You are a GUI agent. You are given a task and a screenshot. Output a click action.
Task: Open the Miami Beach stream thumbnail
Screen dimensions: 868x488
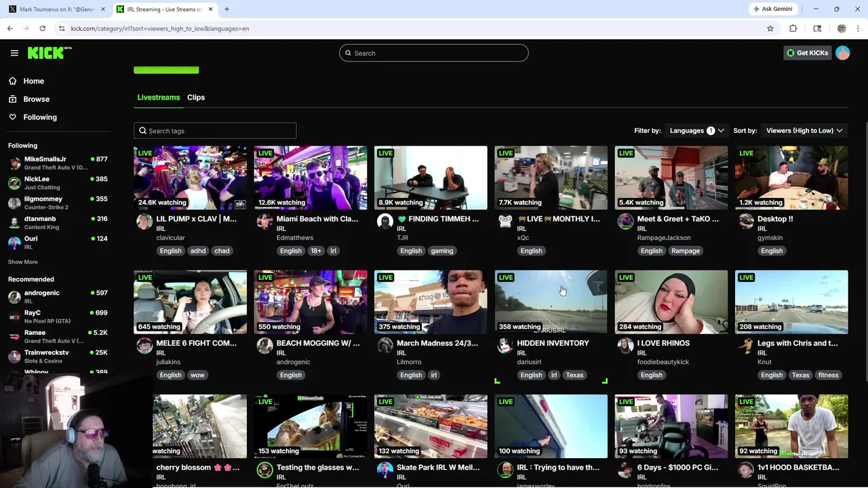[x=311, y=178]
